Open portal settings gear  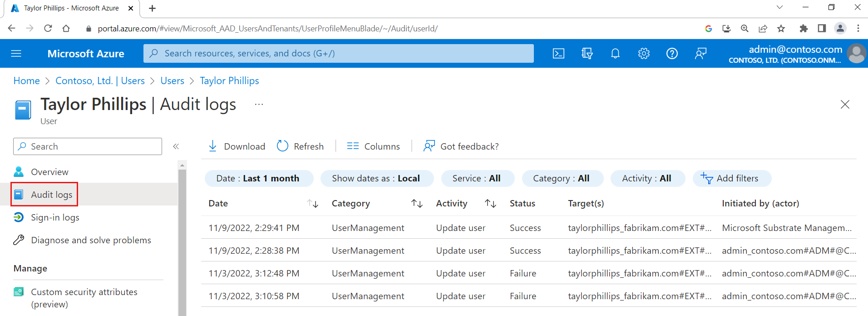pyautogui.click(x=644, y=54)
